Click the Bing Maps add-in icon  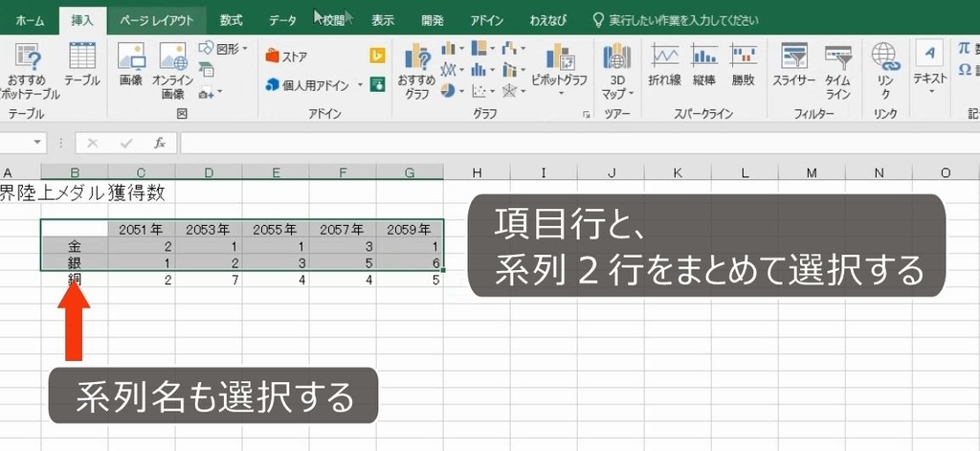point(377,56)
